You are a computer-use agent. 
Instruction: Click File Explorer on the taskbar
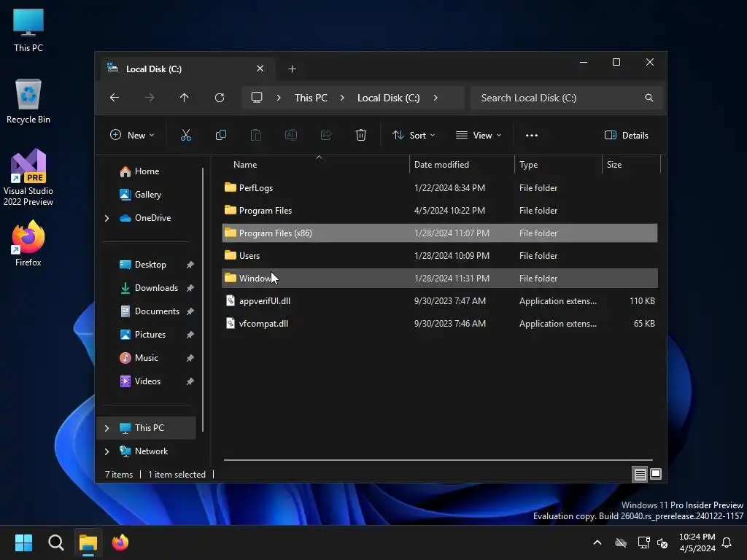point(88,542)
